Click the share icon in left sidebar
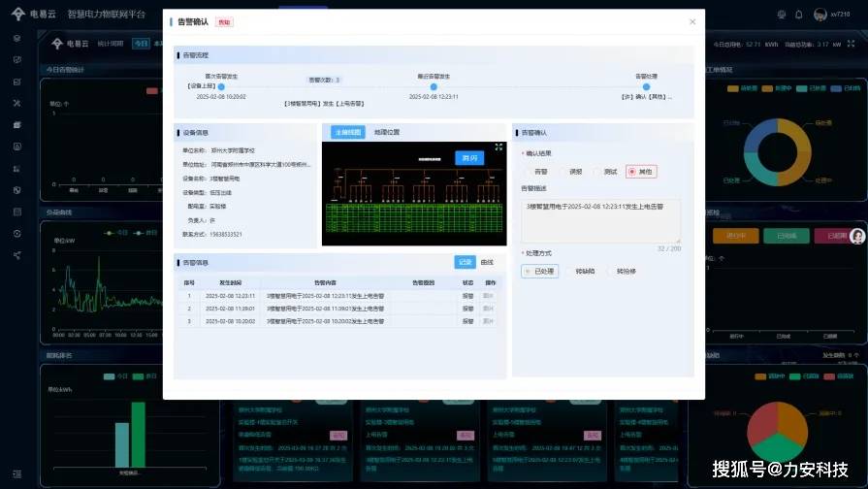 point(16,255)
